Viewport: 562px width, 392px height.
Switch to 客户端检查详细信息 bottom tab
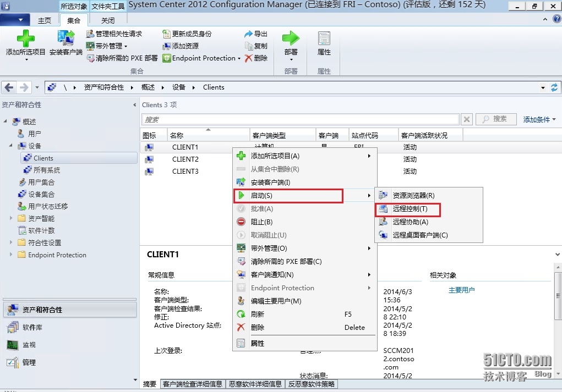click(193, 384)
